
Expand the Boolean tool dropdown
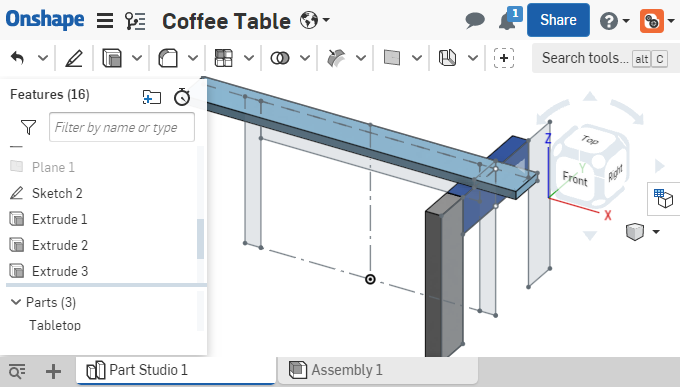point(305,58)
